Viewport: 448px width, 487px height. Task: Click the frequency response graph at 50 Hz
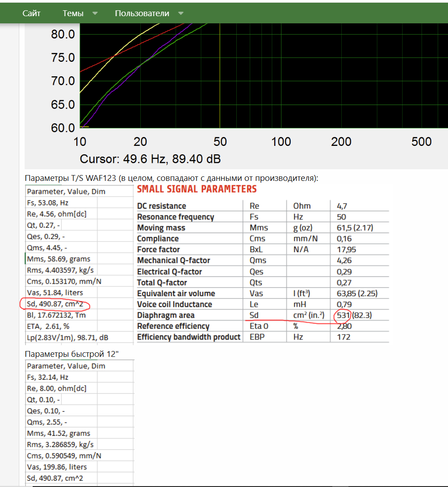point(220,76)
